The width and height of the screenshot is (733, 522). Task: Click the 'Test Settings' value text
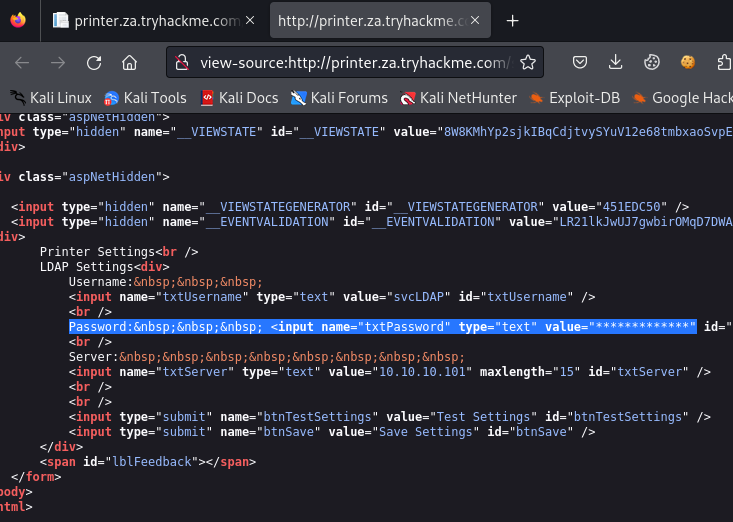[483, 417]
